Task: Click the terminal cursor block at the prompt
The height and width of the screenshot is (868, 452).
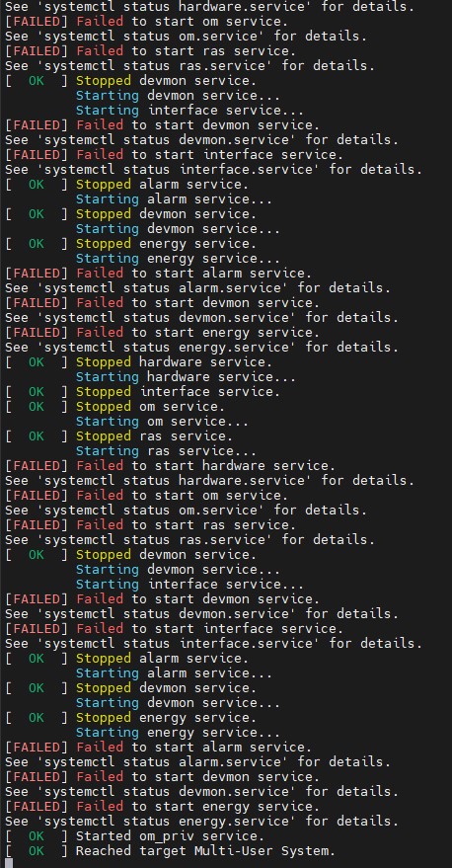Action: coord(9,864)
